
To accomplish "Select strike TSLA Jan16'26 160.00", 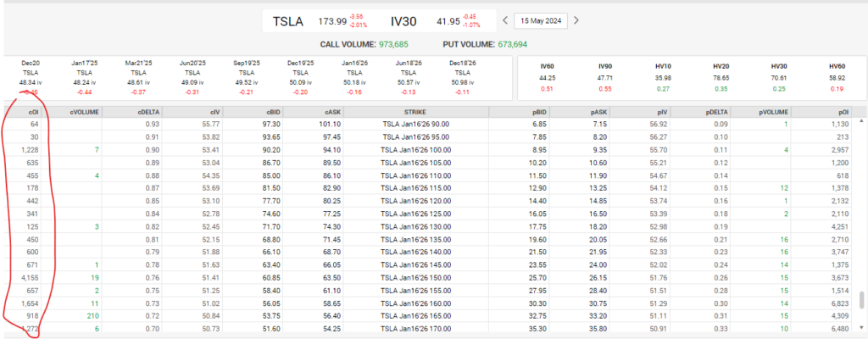I will coord(415,303).
